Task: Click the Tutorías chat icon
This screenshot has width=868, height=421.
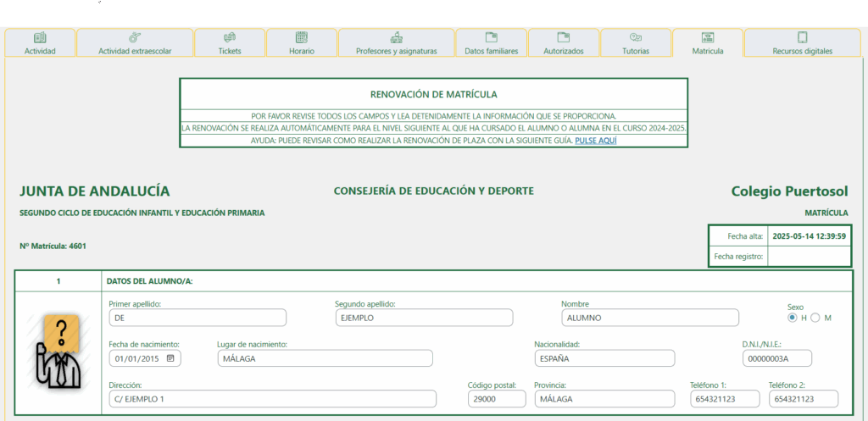Action: tap(636, 37)
